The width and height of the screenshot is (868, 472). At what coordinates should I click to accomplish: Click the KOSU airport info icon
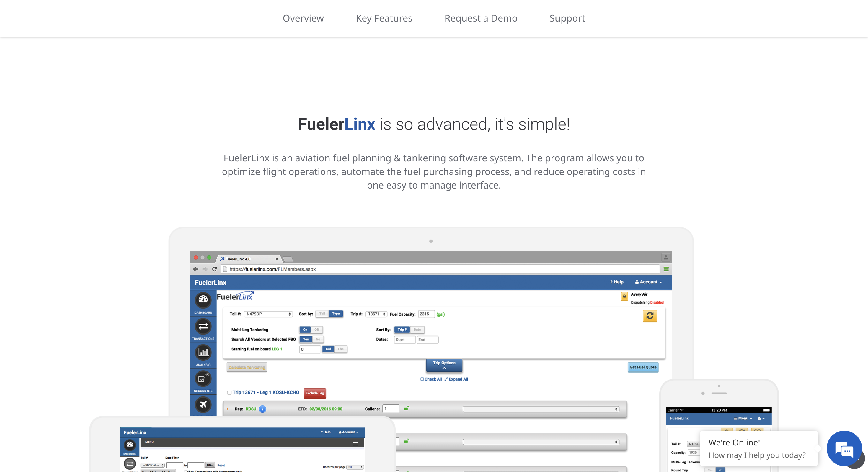coord(262,409)
